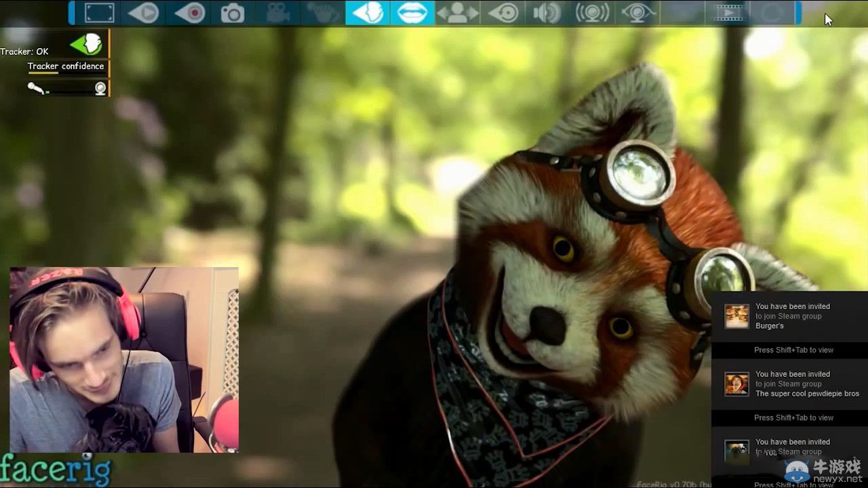Screen dimensions: 868x488
Task: Click the fullscreen frame icon in toolbar
Action: coord(99,13)
